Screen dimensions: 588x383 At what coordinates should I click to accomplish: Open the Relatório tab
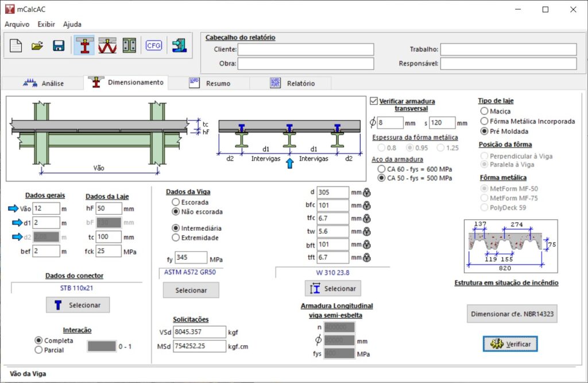pos(290,83)
